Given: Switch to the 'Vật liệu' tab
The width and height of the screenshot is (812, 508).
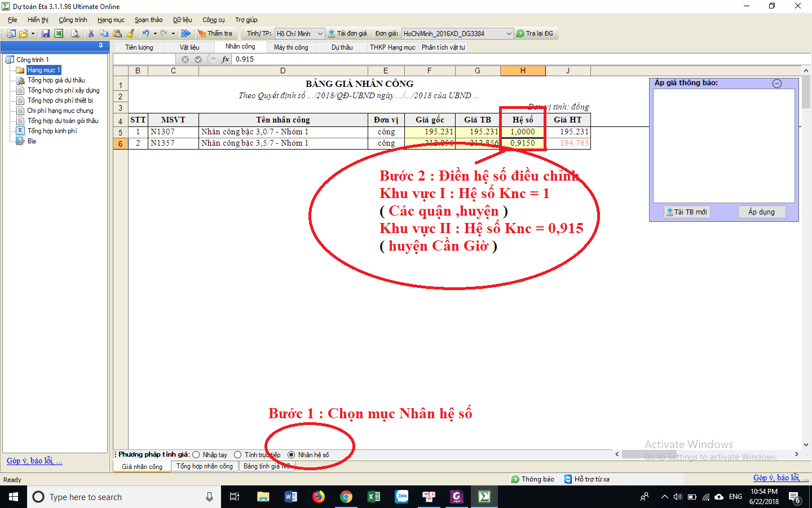Looking at the screenshot, I should [x=189, y=47].
